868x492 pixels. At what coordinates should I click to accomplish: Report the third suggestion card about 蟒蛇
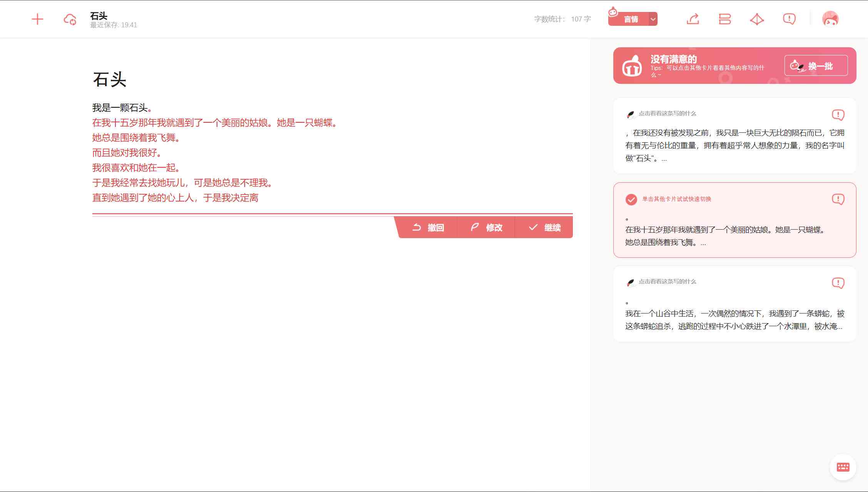pos(838,283)
